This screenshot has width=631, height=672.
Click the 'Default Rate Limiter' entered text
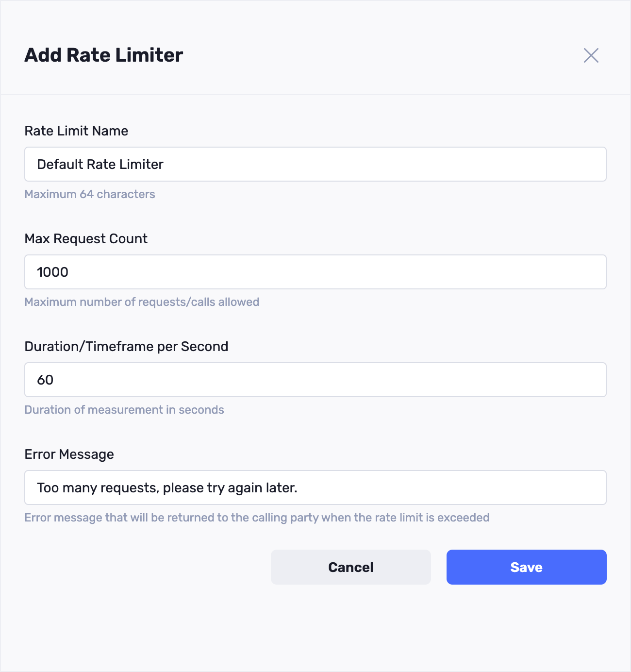[x=100, y=165]
